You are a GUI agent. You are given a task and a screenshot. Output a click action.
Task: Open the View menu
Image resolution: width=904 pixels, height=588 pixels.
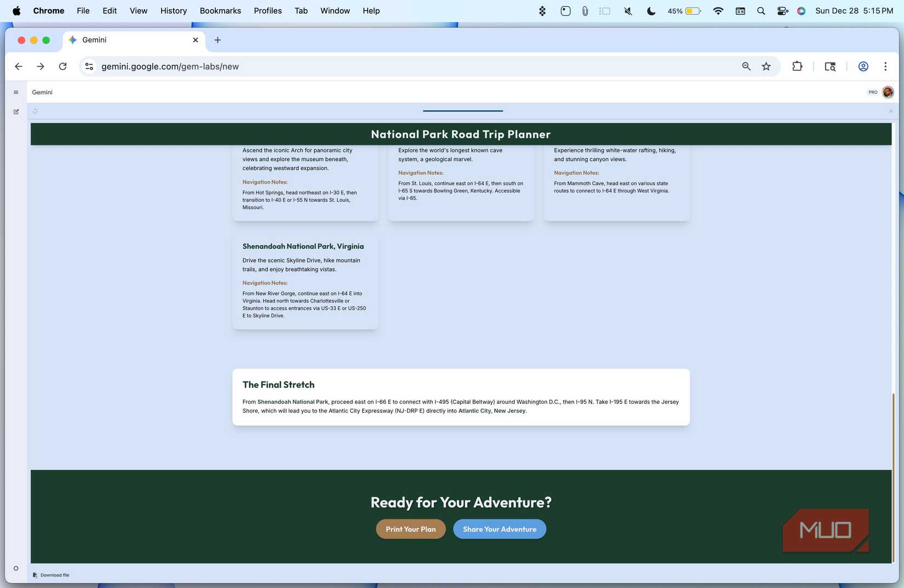(139, 11)
